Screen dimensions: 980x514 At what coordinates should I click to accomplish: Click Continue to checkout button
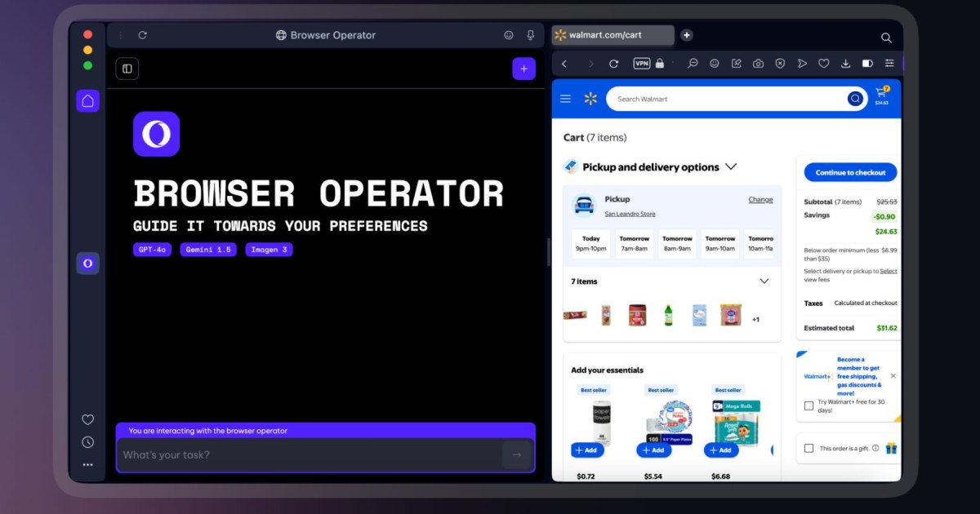[850, 172]
